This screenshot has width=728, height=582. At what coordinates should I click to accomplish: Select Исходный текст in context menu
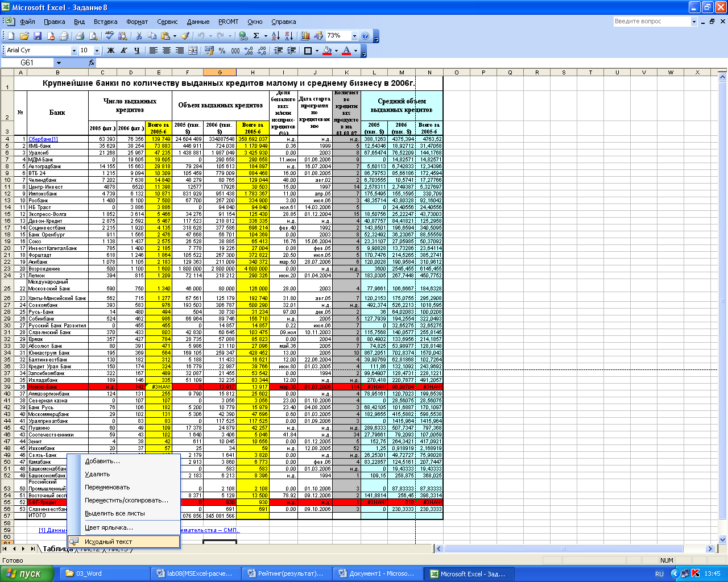coord(123,542)
